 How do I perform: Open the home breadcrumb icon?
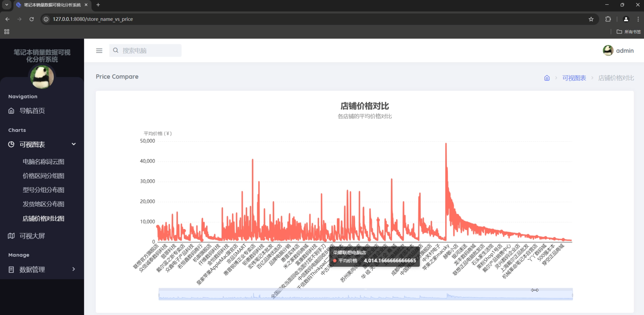pos(547,78)
